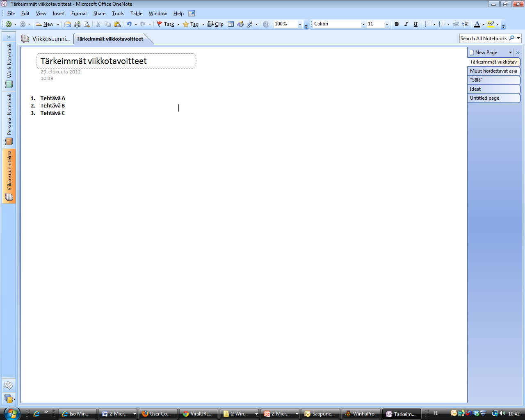Open the Task flag dropdown arrow
The image size is (525, 420).
178,24
